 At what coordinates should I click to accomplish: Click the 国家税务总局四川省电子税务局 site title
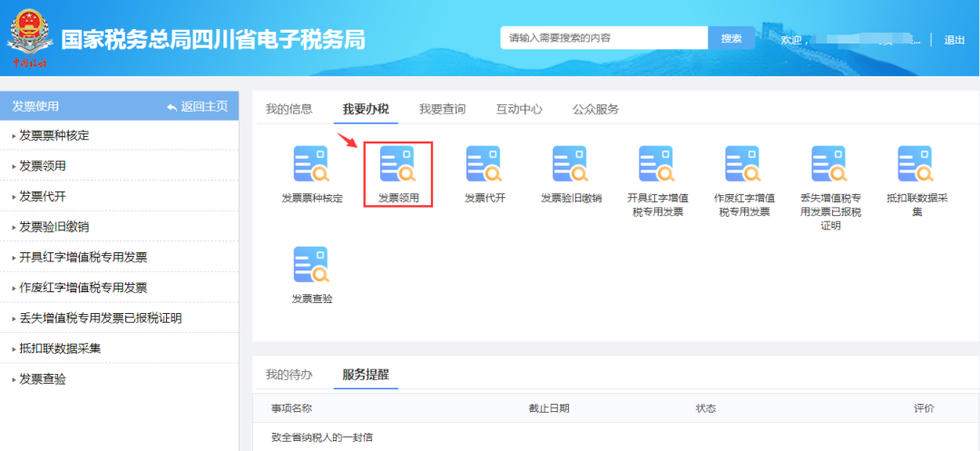[x=213, y=39]
